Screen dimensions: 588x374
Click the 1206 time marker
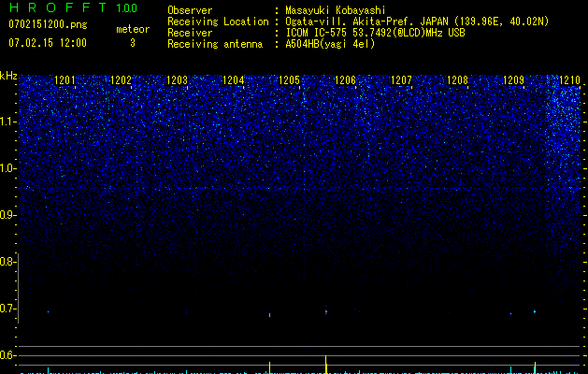pyautogui.click(x=345, y=80)
